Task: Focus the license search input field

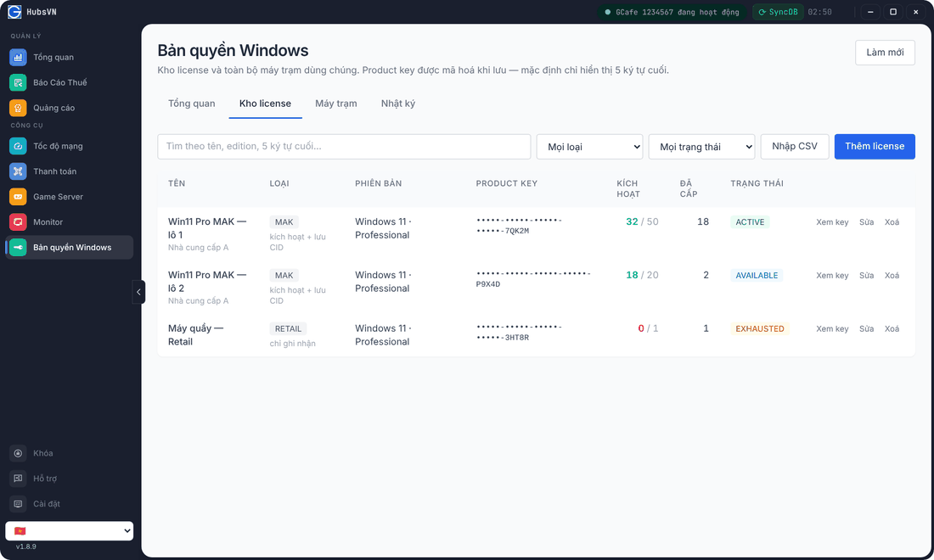Action: [x=344, y=147]
